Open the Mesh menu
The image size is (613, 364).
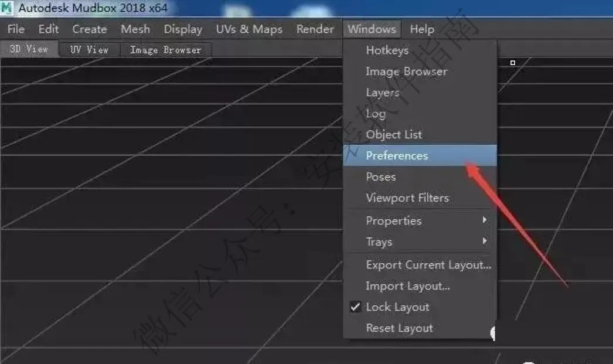pos(135,29)
